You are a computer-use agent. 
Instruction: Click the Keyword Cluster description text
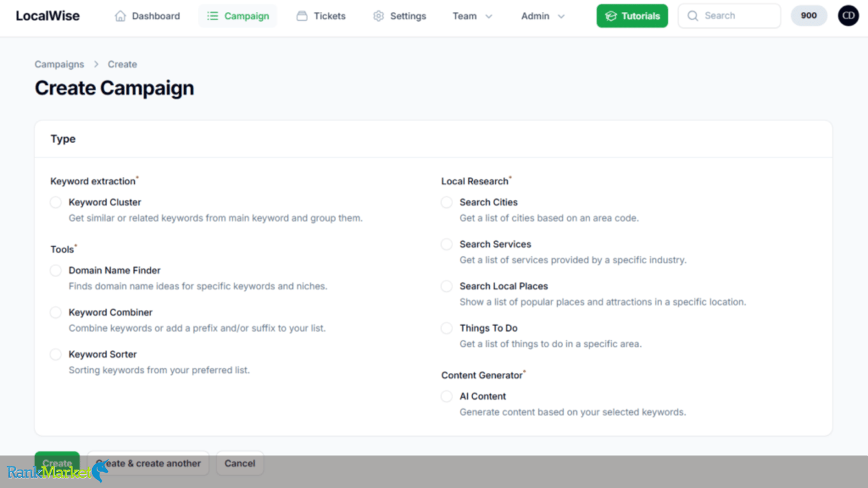click(215, 218)
